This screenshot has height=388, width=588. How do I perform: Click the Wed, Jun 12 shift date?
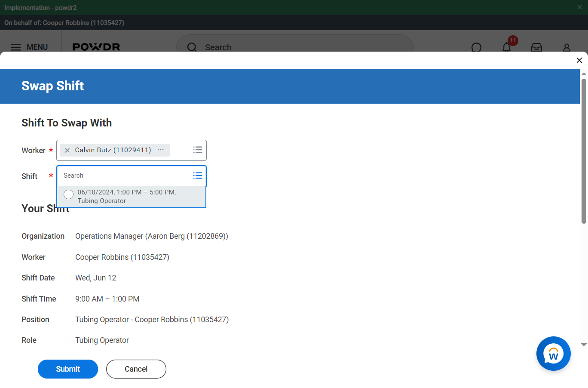[x=96, y=278]
